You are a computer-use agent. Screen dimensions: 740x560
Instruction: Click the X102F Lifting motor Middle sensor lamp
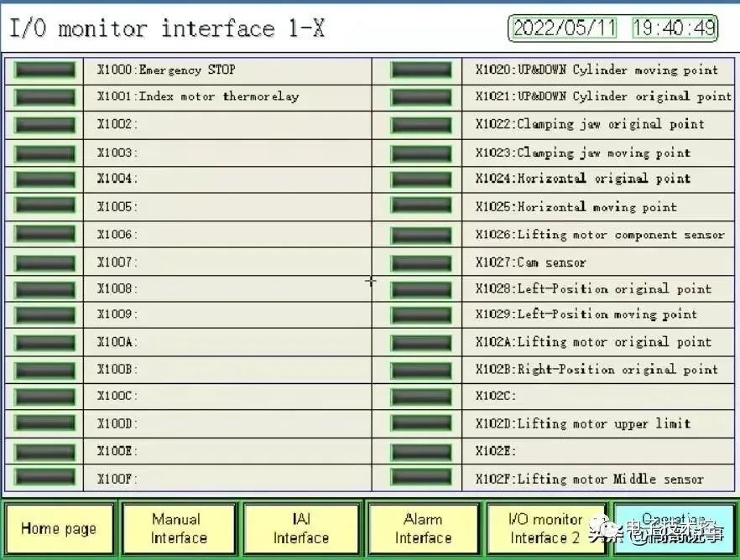(420, 478)
